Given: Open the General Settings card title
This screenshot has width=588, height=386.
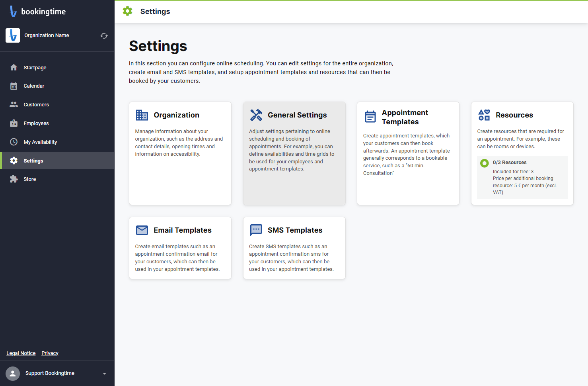Looking at the screenshot, I should click(297, 115).
